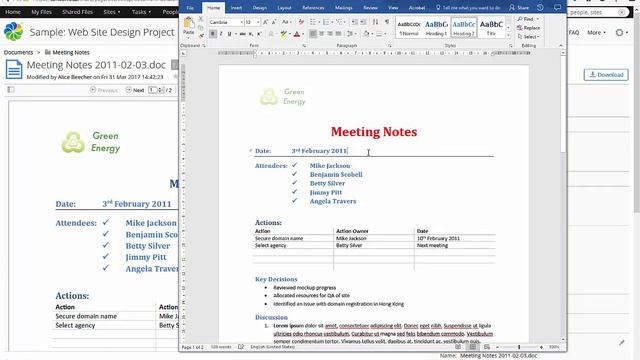Toggle Strikethrough formatting
The width and height of the screenshot is (640, 360).
click(242, 34)
